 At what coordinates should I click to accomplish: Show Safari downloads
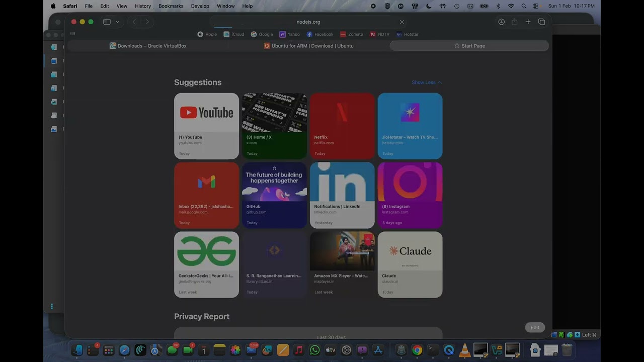[502, 22]
